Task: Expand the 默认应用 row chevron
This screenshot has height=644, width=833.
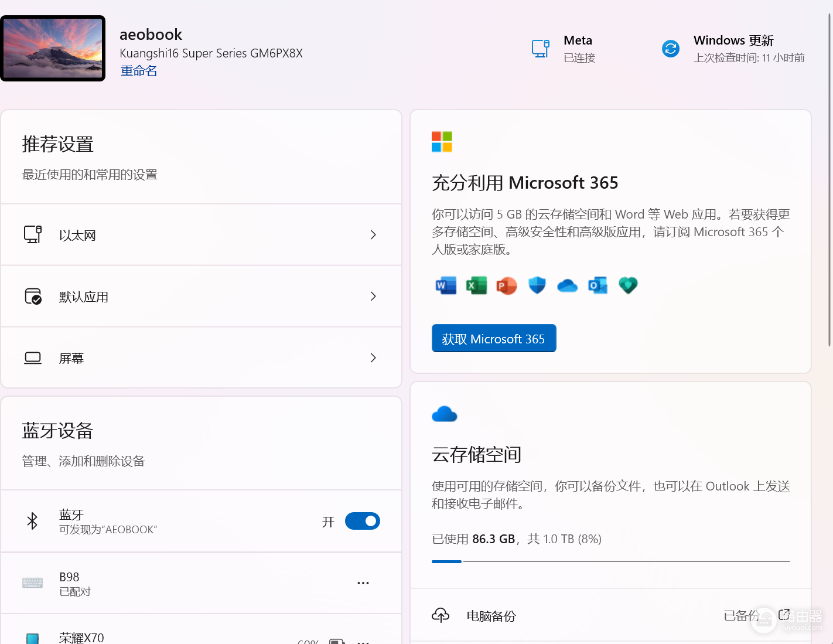Action: click(x=373, y=297)
